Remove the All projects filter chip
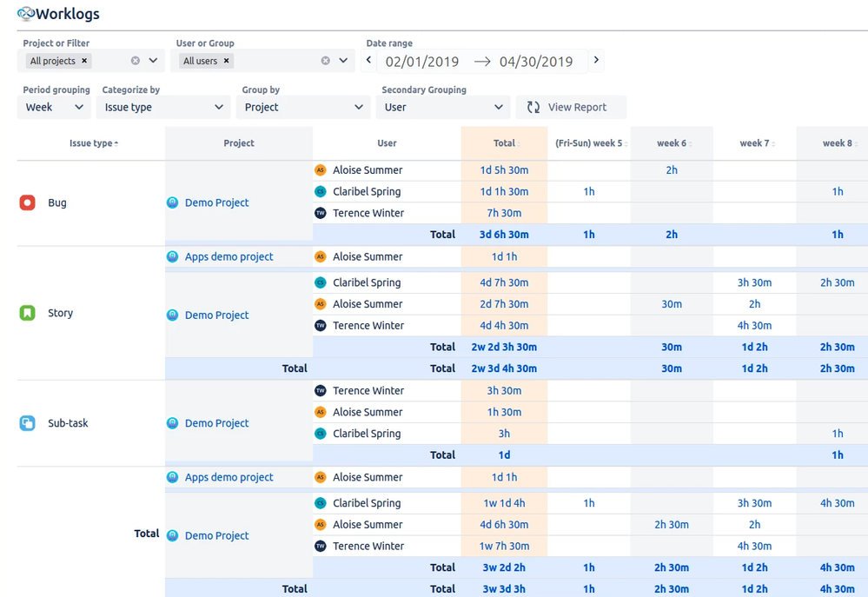The image size is (868, 597). 85,61
